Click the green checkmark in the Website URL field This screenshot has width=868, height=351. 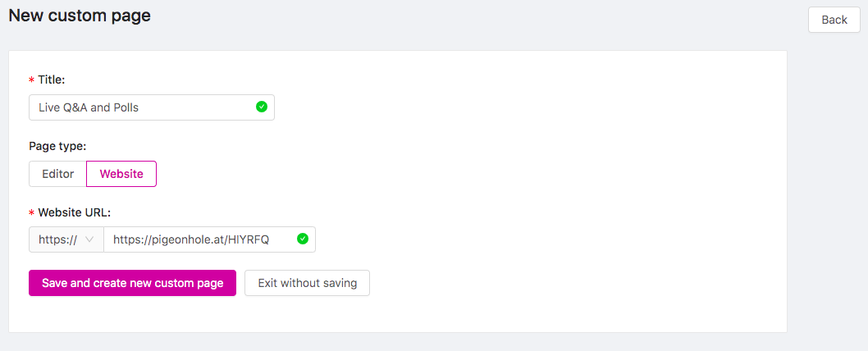coord(303,239)
